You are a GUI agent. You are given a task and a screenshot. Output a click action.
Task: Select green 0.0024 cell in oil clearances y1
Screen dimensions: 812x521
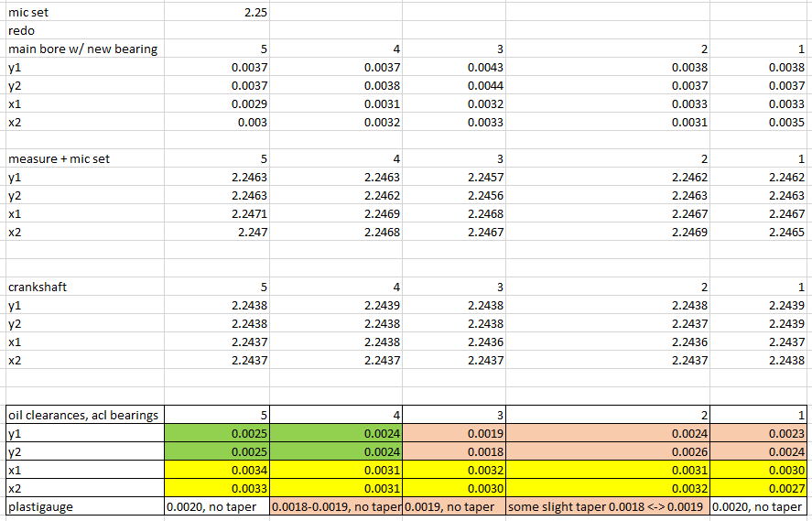pos(336,433)
